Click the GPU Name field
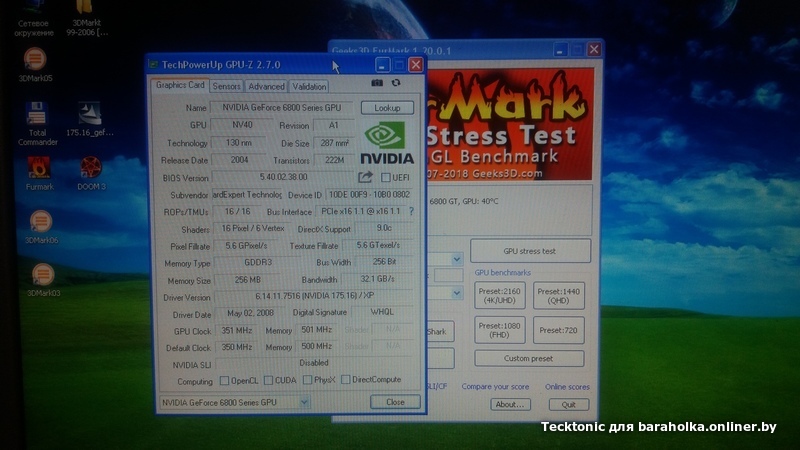Image resolution: width=800 pixels, height=450 pixels. coord(282,108)
